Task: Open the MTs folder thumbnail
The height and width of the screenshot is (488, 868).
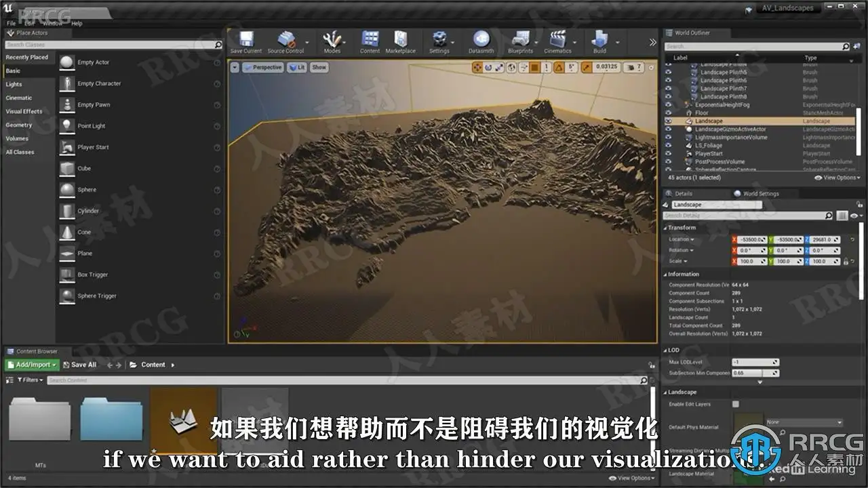Action: coord(40,420)
